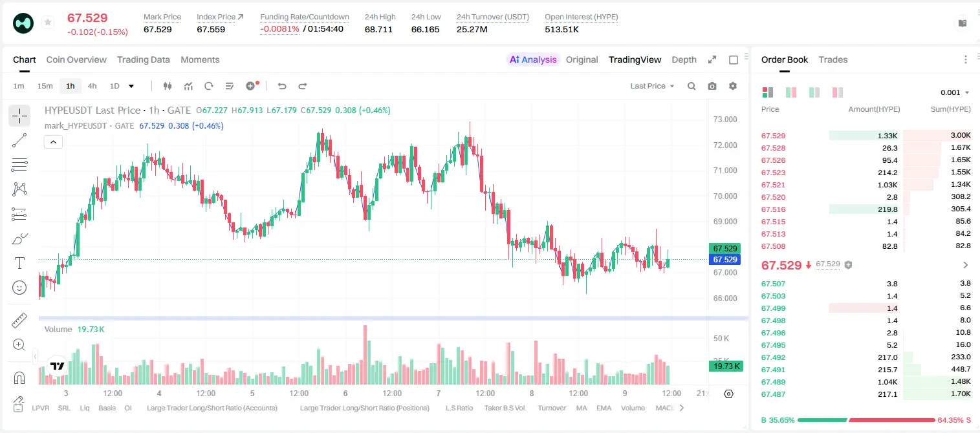Select the 67.521 ask price row
This screenshot has height=433, width=980.
pyautogui.click(x=866, y=185)
